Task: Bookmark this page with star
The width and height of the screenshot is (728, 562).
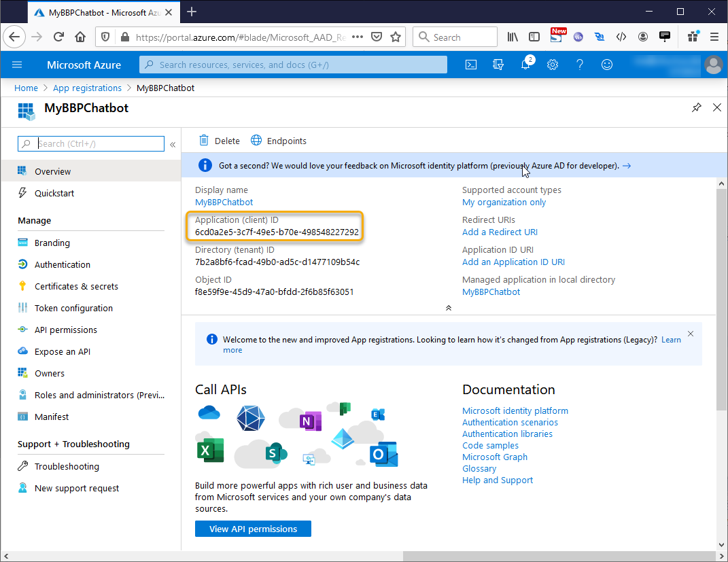Action: coord(396,37)
